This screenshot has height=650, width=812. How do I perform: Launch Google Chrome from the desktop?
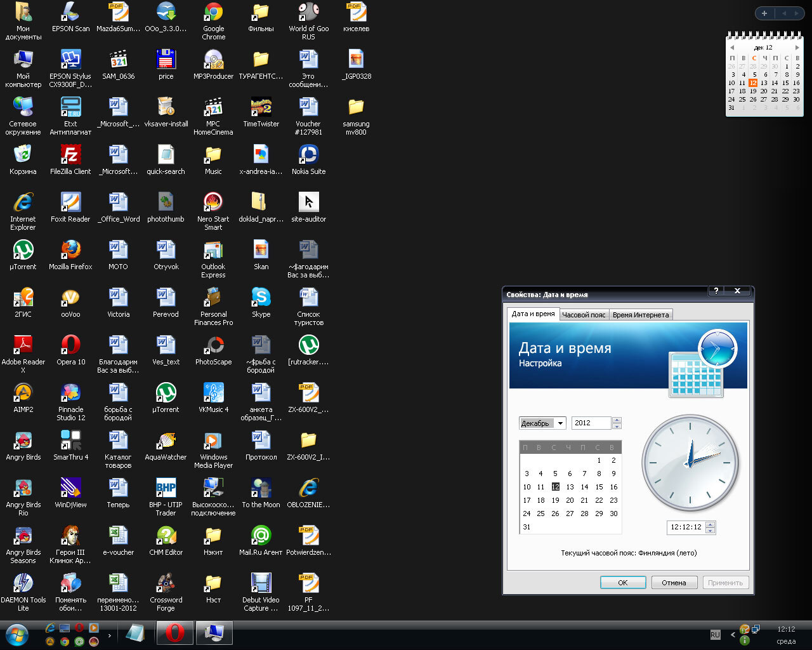coord(213,21)
